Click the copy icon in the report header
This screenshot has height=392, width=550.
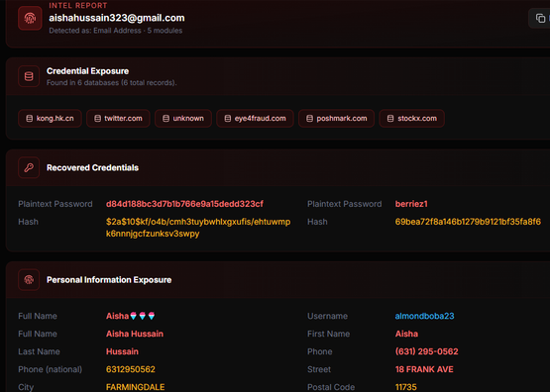[540, 18]
